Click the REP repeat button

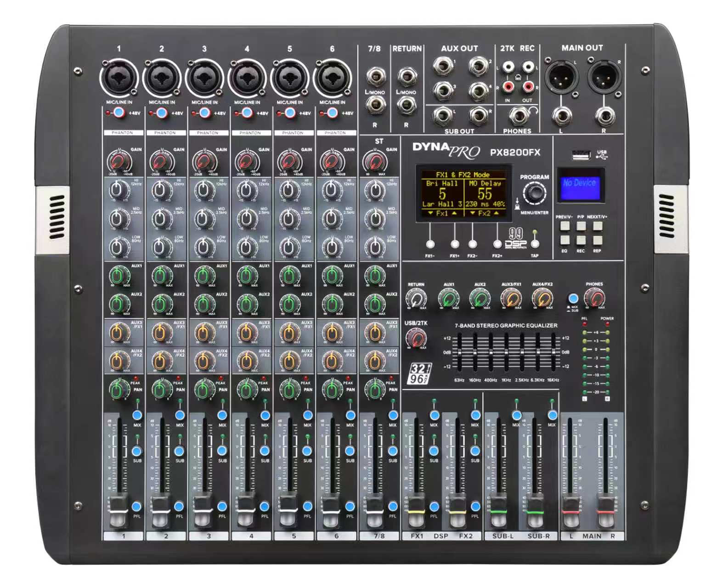coord(598,240)
